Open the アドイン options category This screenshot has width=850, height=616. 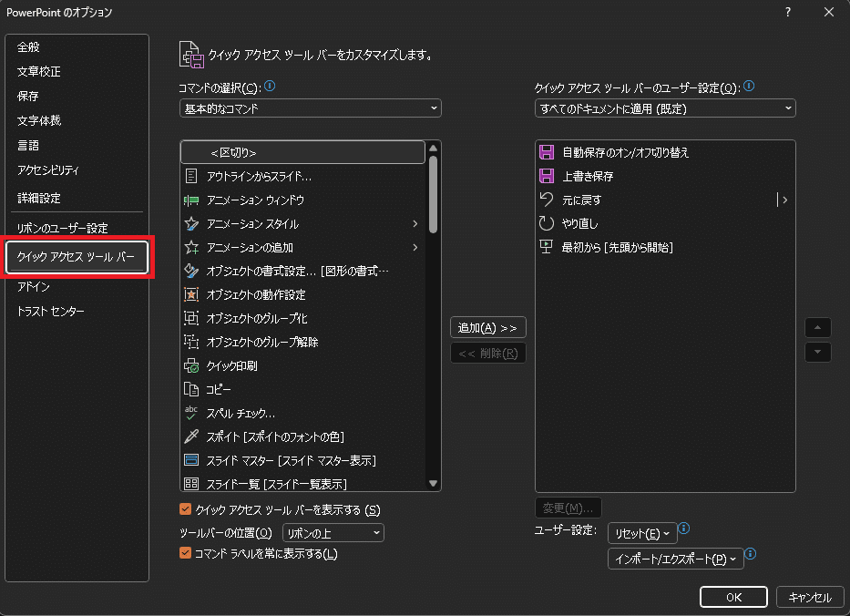click(x=34, y=286)
